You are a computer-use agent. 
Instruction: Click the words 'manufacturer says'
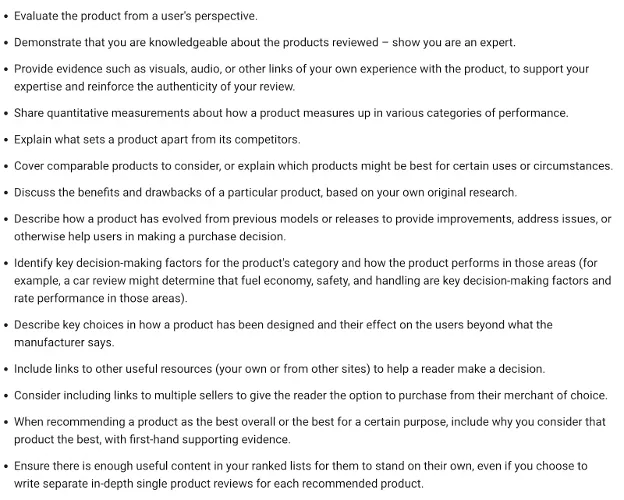64,342
